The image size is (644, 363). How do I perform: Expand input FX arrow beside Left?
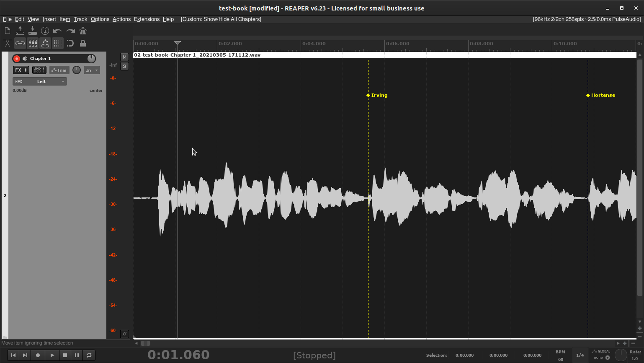click(x=18, y=81)
